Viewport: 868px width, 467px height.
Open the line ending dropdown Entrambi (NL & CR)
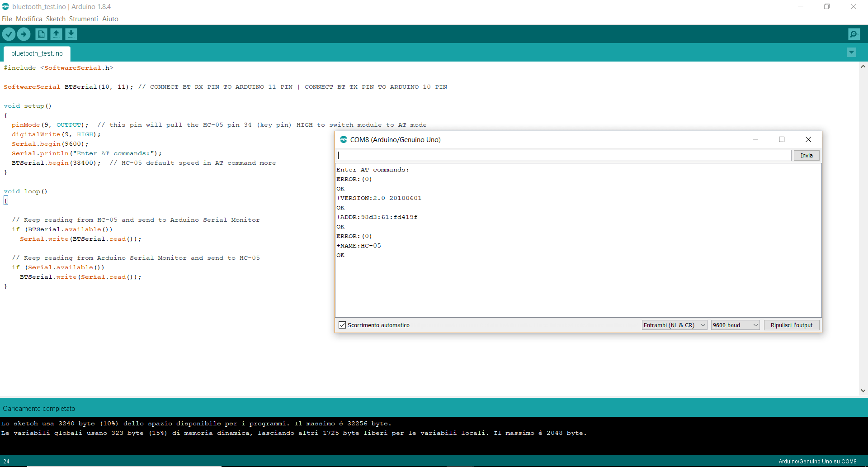(674, 325)
